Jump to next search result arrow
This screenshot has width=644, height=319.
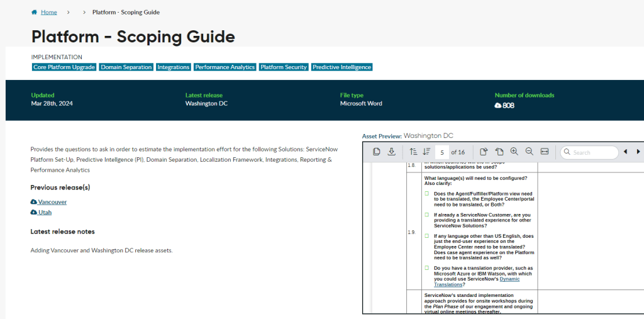(638, 152)
